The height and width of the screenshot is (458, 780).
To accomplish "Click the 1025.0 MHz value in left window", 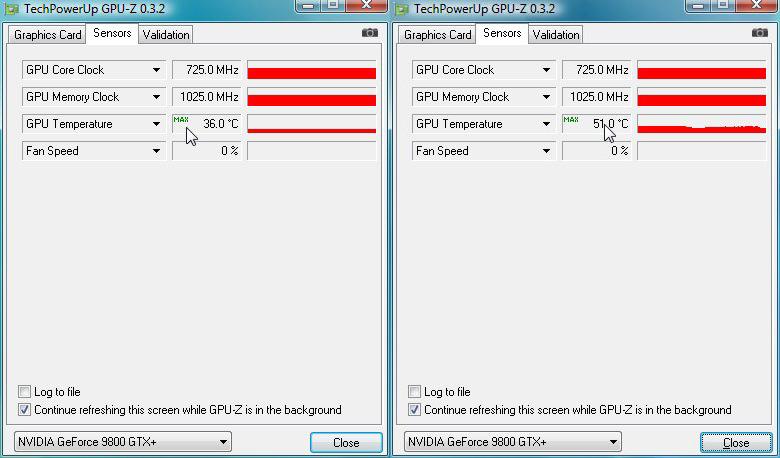I will coord(206,97).
